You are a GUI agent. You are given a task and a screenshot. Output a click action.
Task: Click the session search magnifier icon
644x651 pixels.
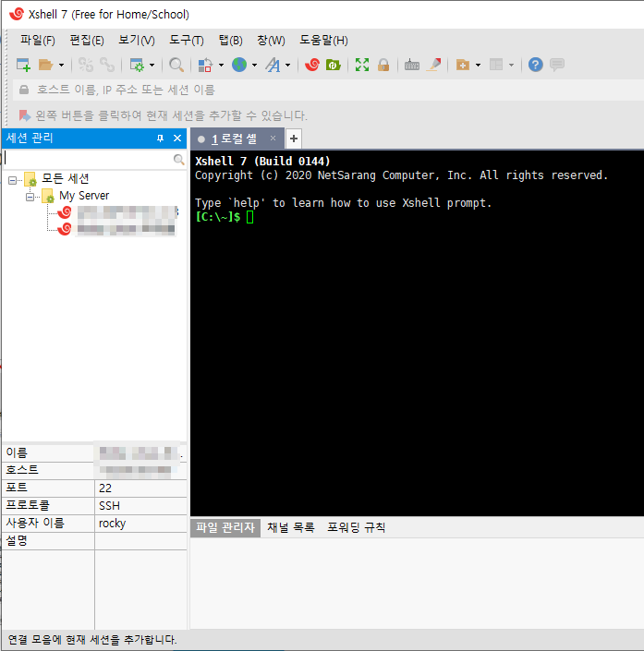pyautogui.click(x=178, y=160)
